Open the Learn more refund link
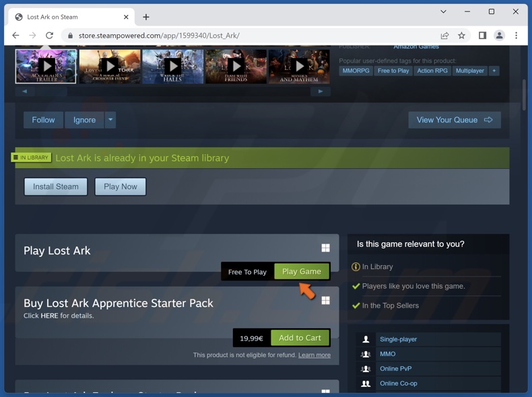The height and width of the screenshot is (397, 532). [314, 355]
